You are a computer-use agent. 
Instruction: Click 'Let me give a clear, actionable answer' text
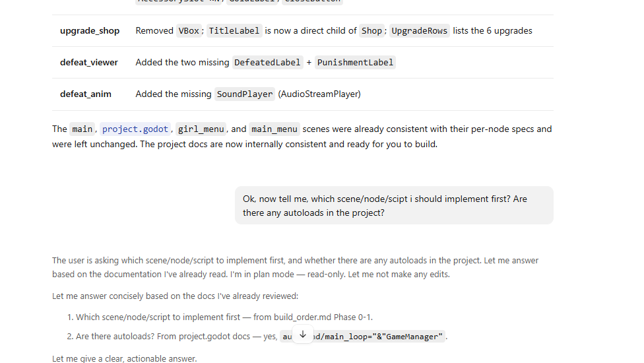coord(125,358)
